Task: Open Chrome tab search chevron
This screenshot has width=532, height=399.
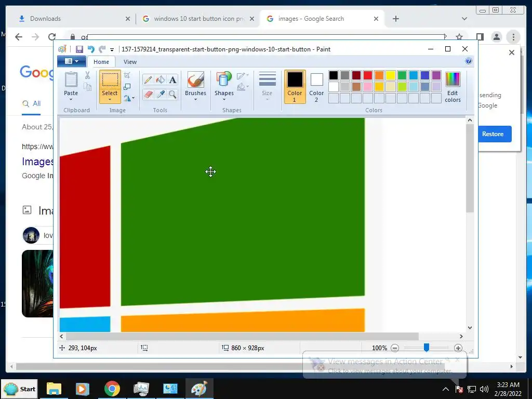Action: click(x=464, y=19)
